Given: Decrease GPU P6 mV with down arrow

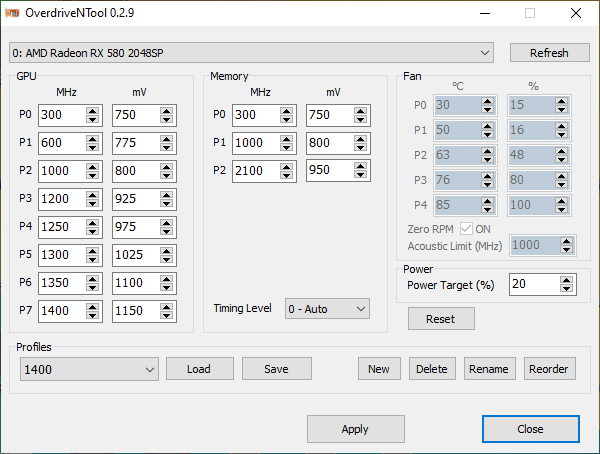Looking at the screenshot, I should 166,287.
